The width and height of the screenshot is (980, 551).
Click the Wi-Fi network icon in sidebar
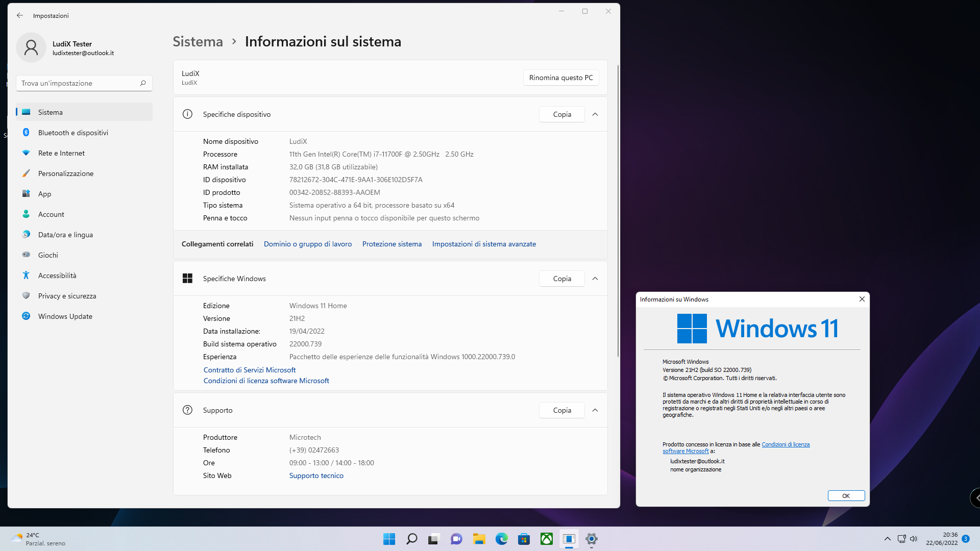pos(26,153)
